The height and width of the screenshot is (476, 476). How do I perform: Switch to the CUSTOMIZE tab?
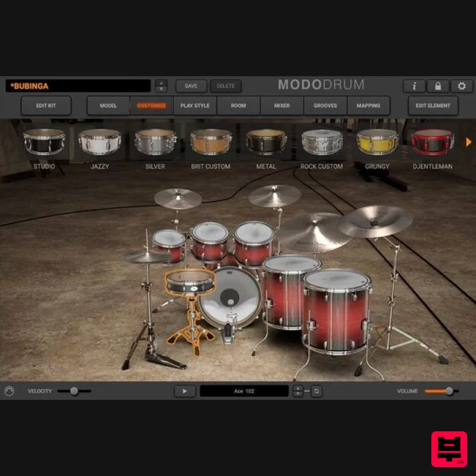point(152,106)
